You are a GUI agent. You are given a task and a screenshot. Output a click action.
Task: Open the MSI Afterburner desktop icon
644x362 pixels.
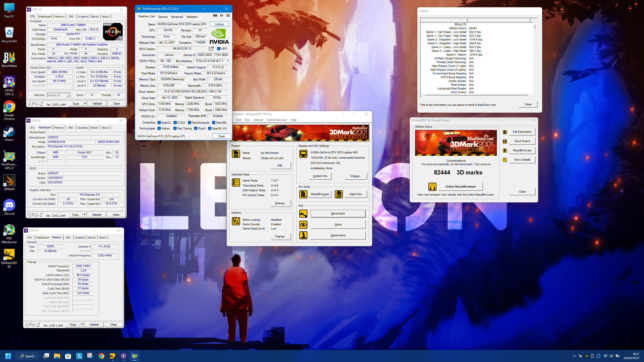(9, 234)
